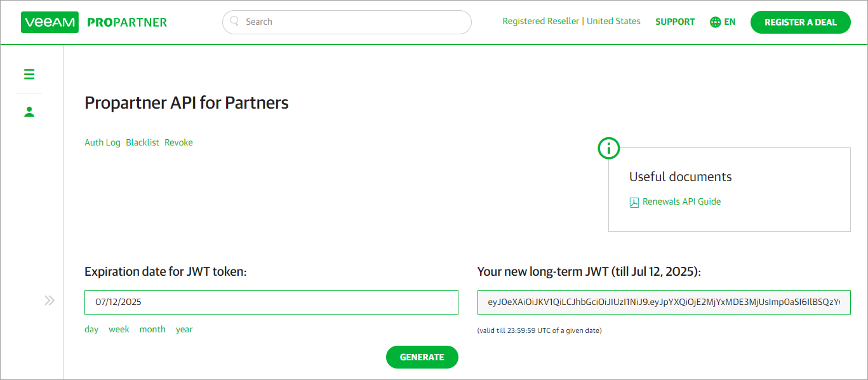Open the Revoke tab
This screenshot has width=868, height=380.
click(x=178, y=142)
